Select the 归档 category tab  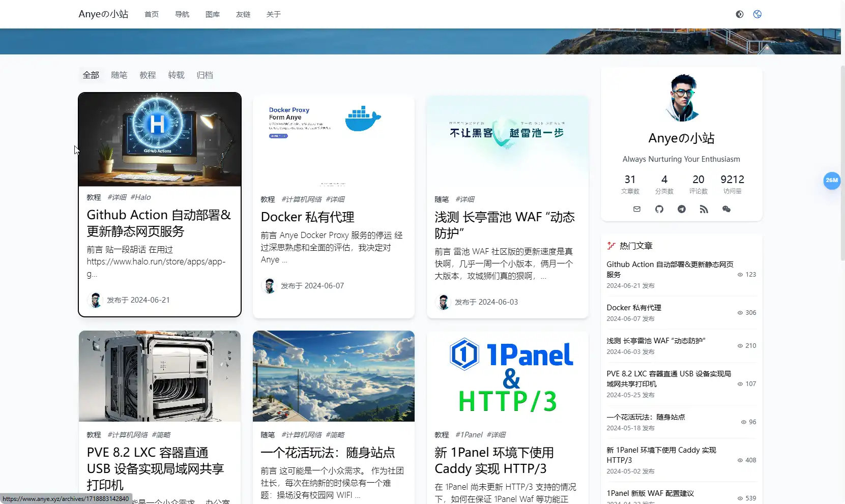tap(205, 75)
